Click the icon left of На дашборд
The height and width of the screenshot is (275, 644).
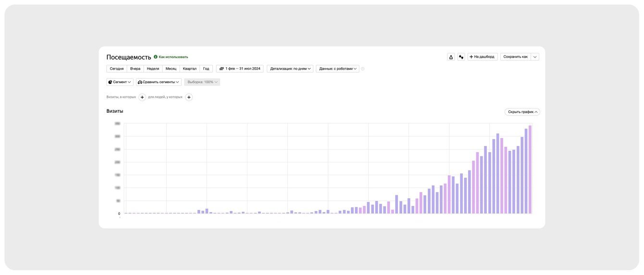[x=461, y=57]
